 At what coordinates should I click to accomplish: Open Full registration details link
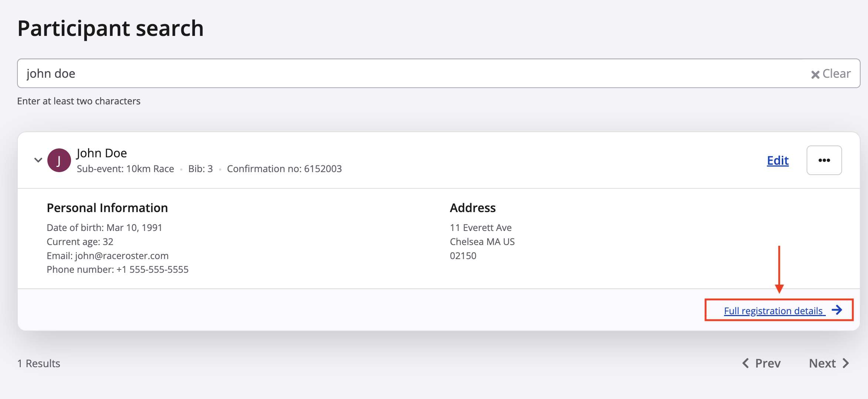click(x=773, y=311)
